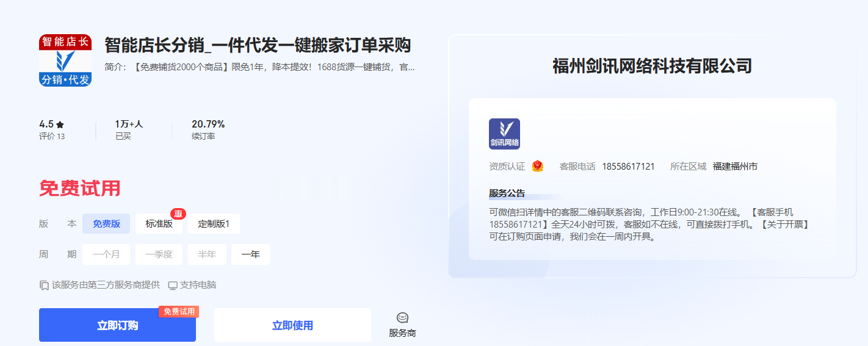Choose the 一个月 subscription period
The width and height of the screenshot is (868, 346).
tap(106, 254)
